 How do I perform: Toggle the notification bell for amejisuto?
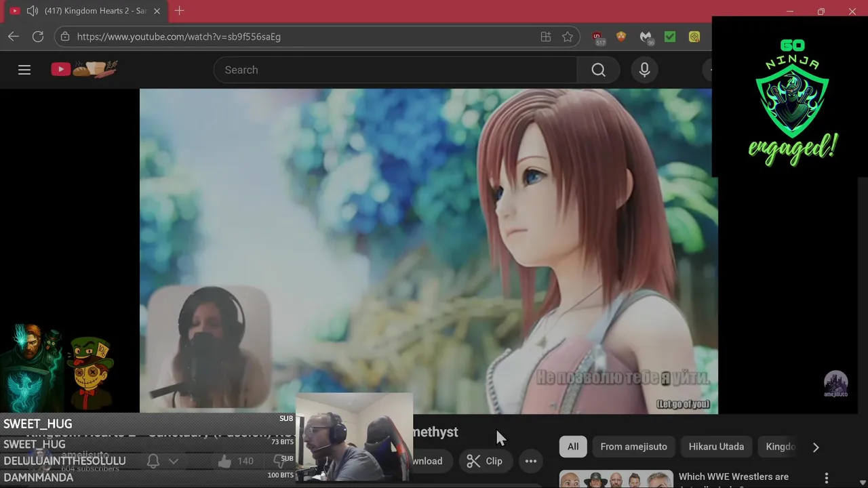(153, 461)
